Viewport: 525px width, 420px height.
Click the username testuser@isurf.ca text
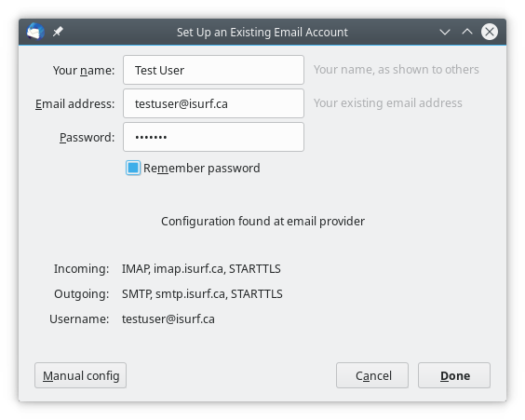pyautogui.click(x=168, y=318)
